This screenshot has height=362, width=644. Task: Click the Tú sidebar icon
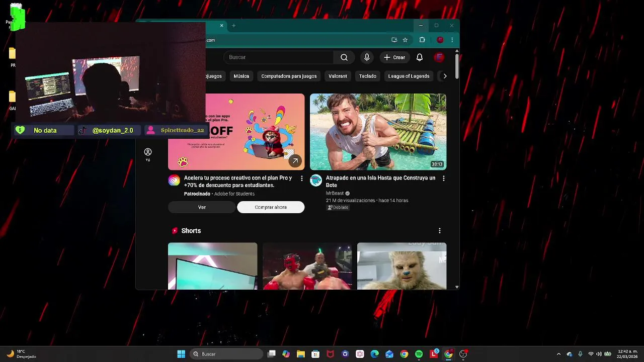(x=148, y=154)
